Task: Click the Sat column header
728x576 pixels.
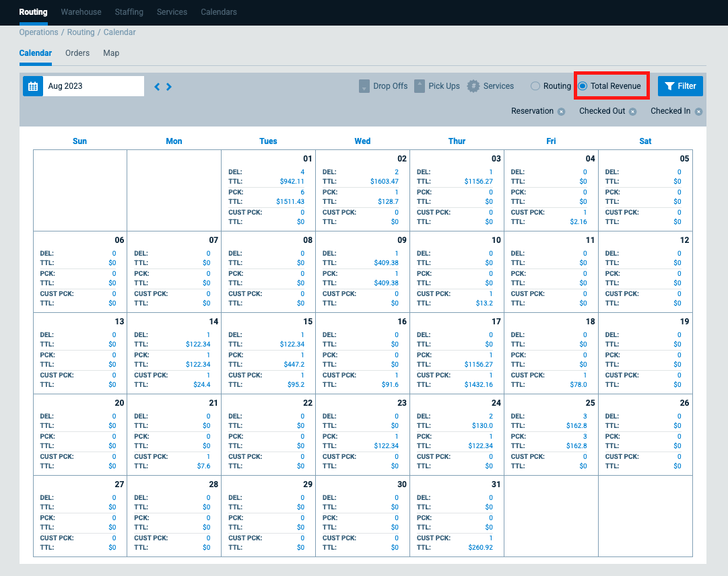Action: pos(645,141)
